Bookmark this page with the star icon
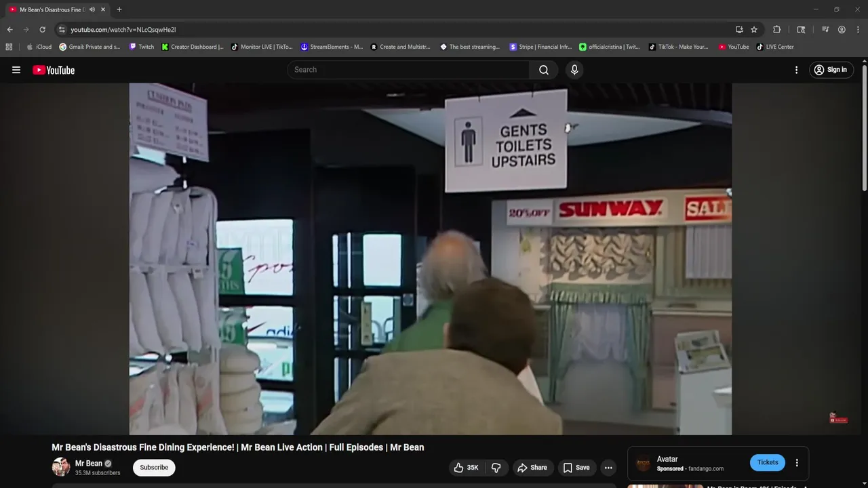Screen dimensions: 868x488 point(754,30)
